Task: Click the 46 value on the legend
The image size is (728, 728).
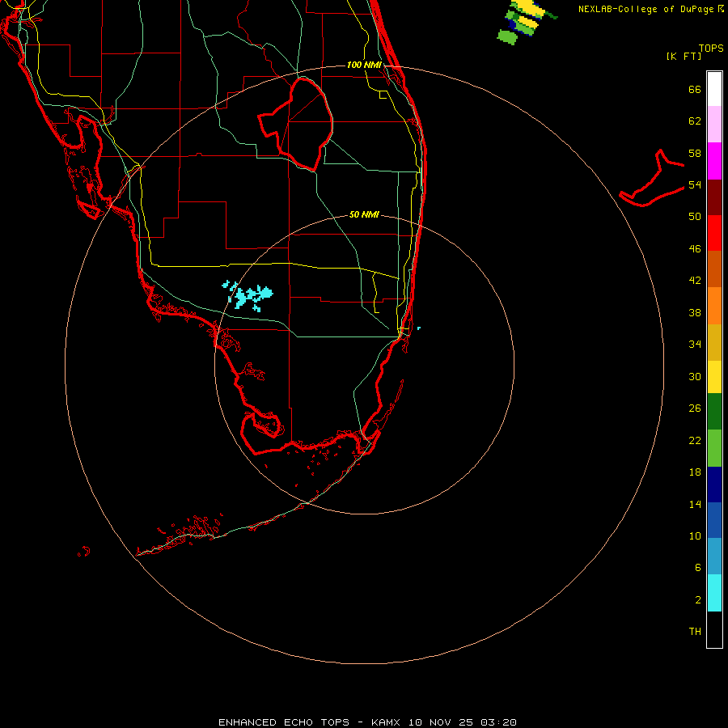Action: [x=695, y=249]
